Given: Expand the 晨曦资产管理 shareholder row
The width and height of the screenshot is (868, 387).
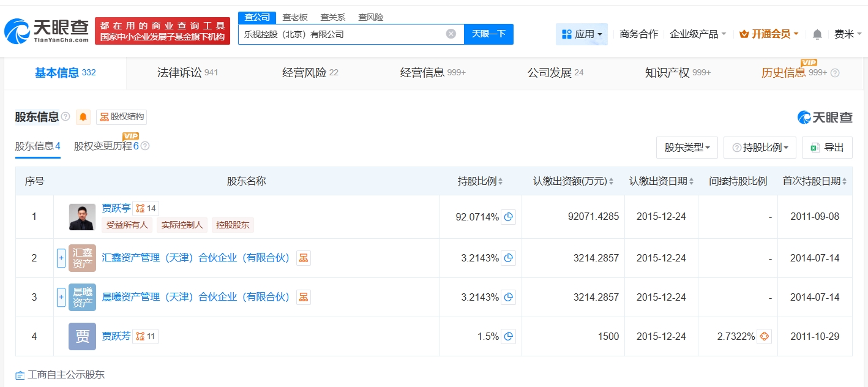Looking at the screenshot, I should [61, 298].
